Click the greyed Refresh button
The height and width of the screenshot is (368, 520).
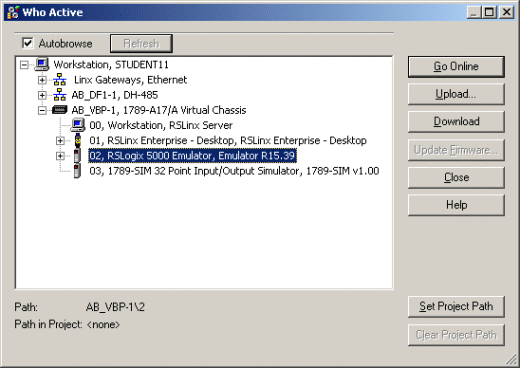point(141,43)
